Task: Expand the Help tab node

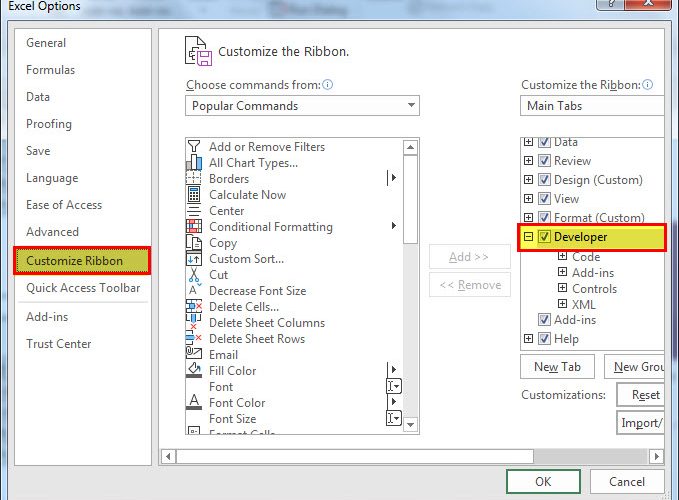Action: pyautogui.click(x=528, y=339)
